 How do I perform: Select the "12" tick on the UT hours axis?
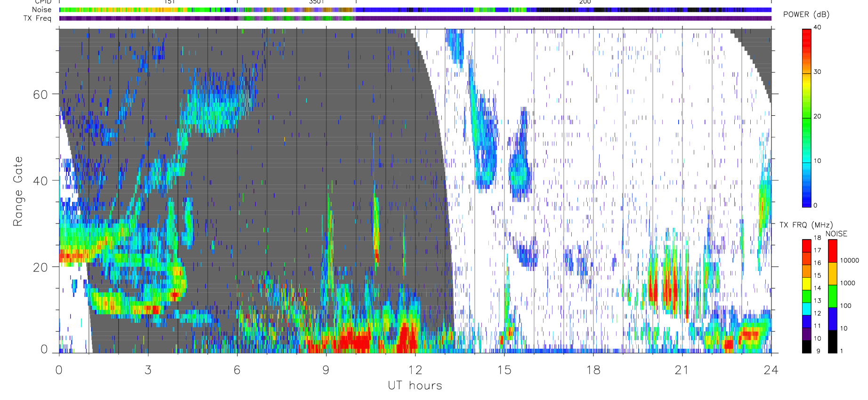415,370
